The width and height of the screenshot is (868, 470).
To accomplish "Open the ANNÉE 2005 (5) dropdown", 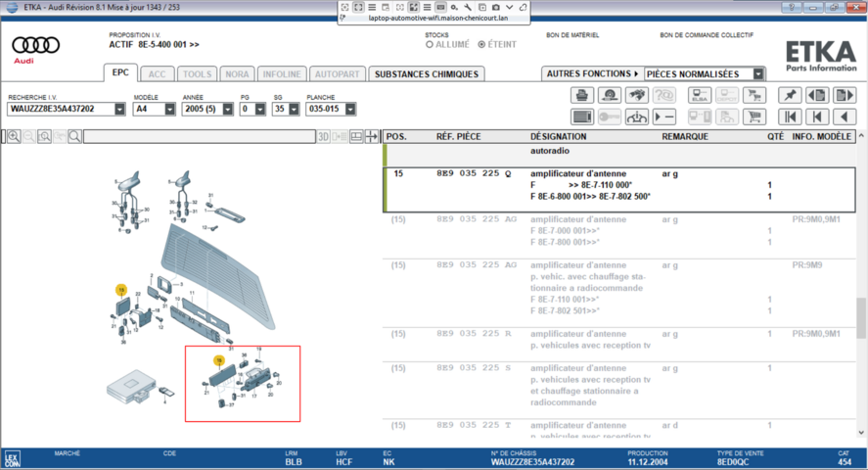I will 227,109.
